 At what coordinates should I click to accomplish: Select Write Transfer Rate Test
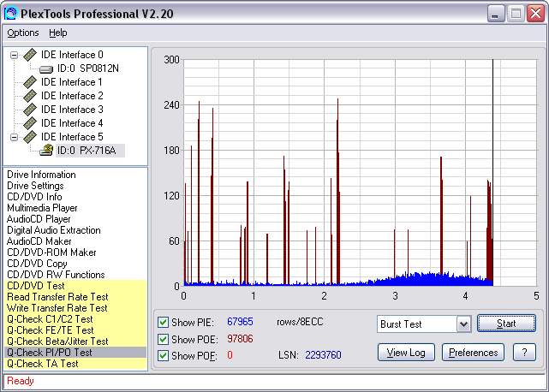75,308
